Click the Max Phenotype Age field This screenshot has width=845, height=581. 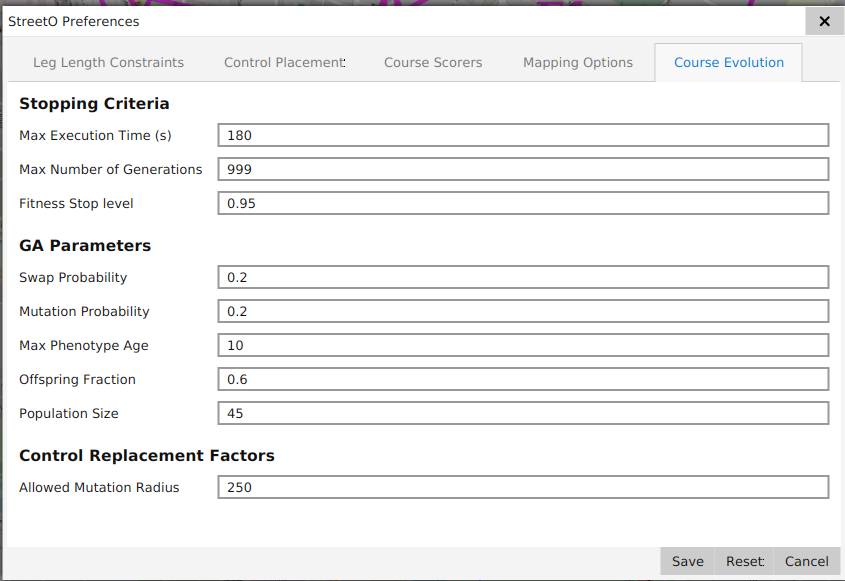pos(523,345)
